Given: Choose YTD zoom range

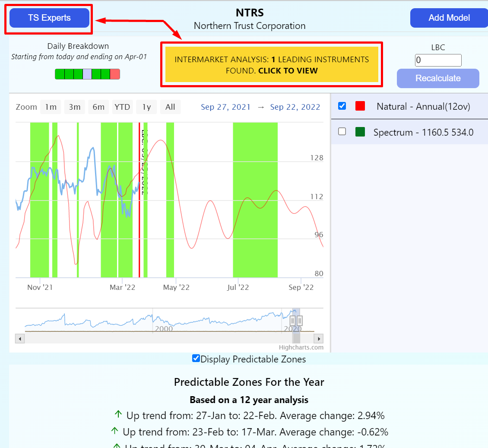Looking at the screenshot, I should [122, 107].
